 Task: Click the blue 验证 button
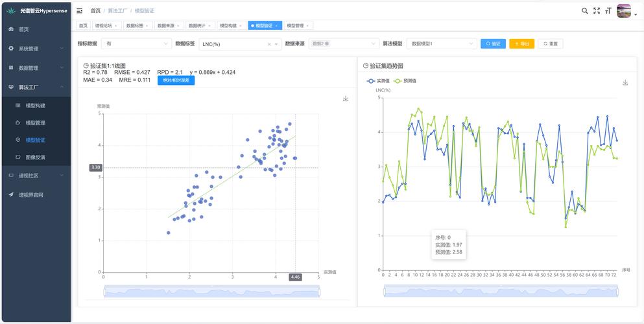(x=494, y=43)
